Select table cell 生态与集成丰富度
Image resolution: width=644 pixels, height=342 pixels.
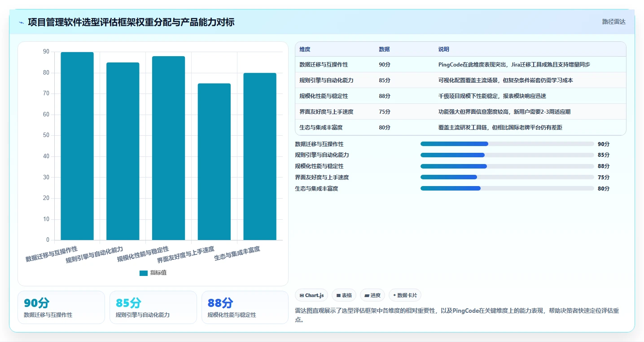tap(321, 128)
